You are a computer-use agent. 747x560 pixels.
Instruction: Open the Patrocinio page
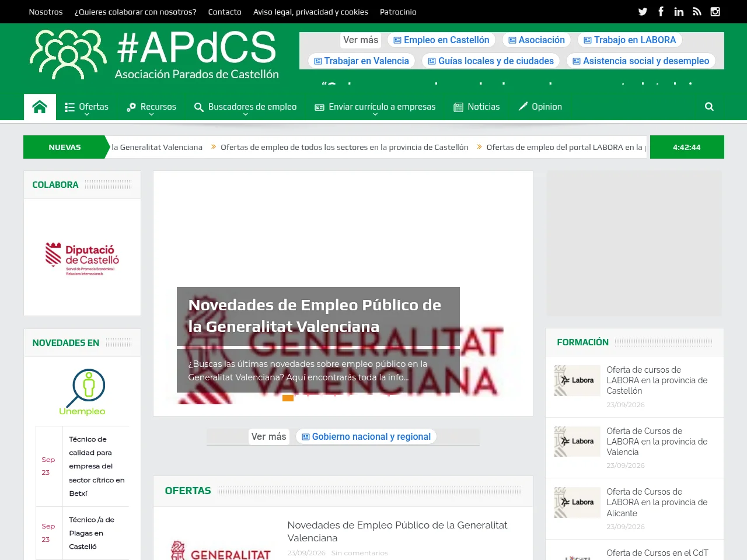coord(398,12)
